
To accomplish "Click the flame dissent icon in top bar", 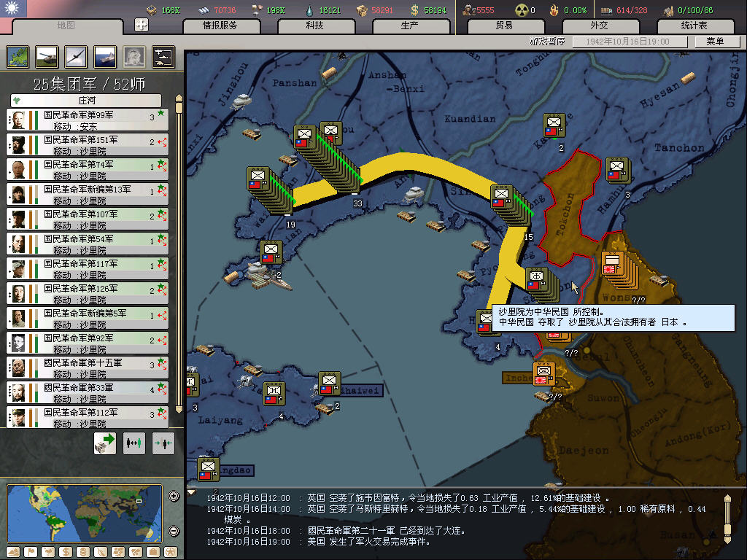I will tap(554, 10).
